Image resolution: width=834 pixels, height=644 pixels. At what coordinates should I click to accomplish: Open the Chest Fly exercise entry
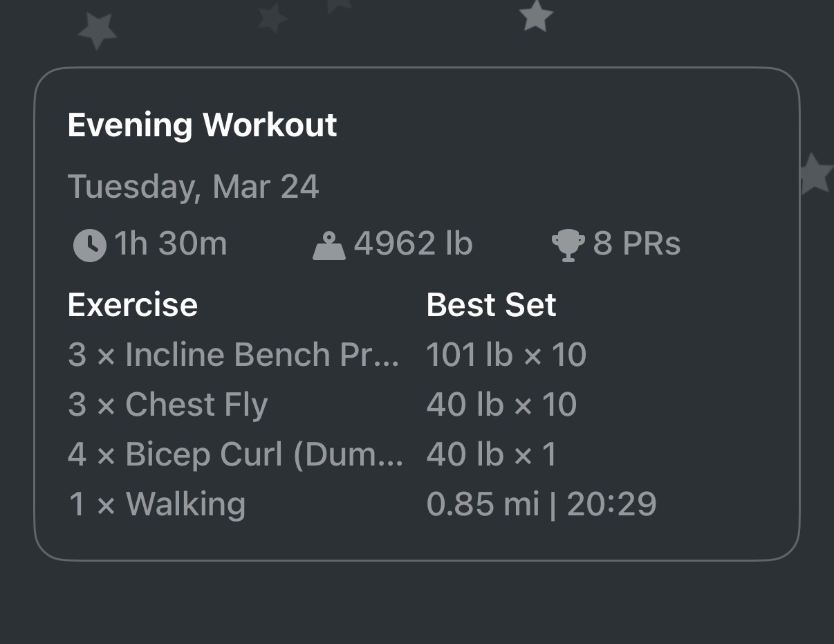click(x=167, y=404)
